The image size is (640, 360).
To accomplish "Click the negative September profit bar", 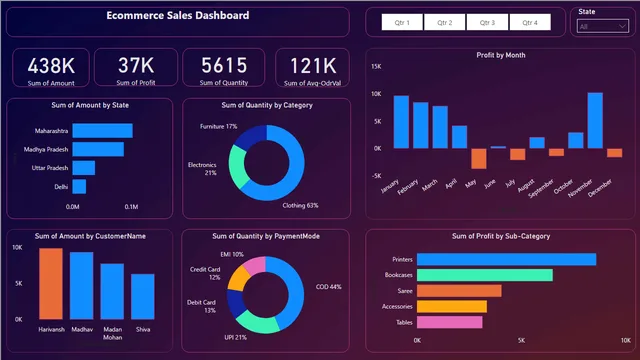I will [556, 152].
